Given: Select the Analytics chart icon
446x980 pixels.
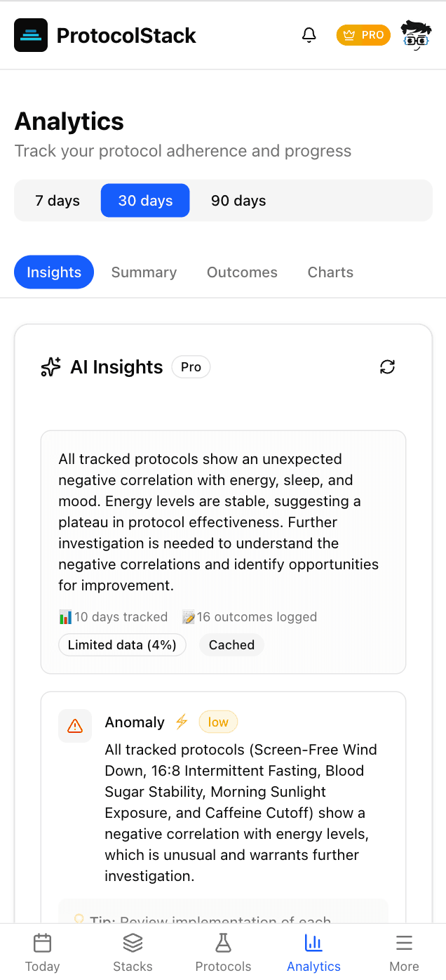Looking at the screenshot, I should tap(313, 943).
